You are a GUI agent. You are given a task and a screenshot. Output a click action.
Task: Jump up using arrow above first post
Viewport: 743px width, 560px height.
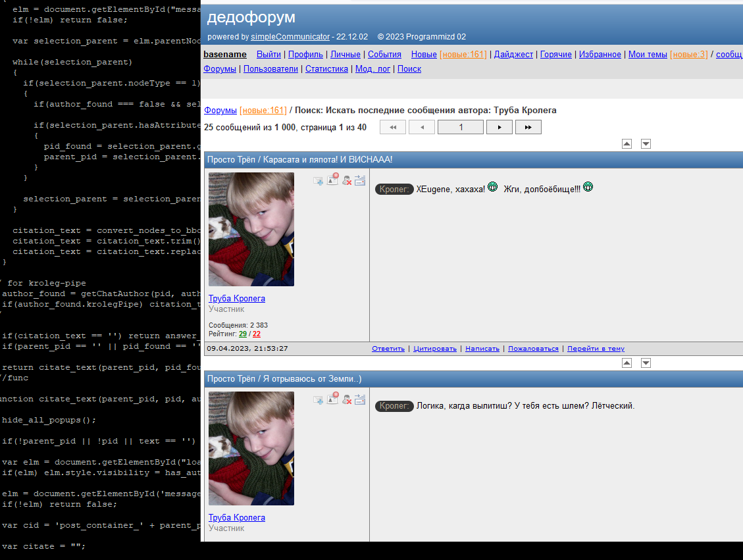point(627,143)
